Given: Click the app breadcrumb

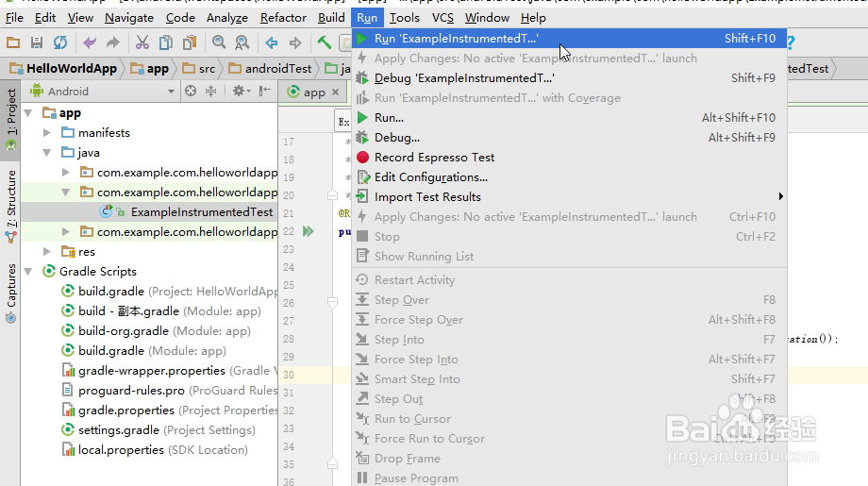Looking at the screenshot, I should 149,68.
